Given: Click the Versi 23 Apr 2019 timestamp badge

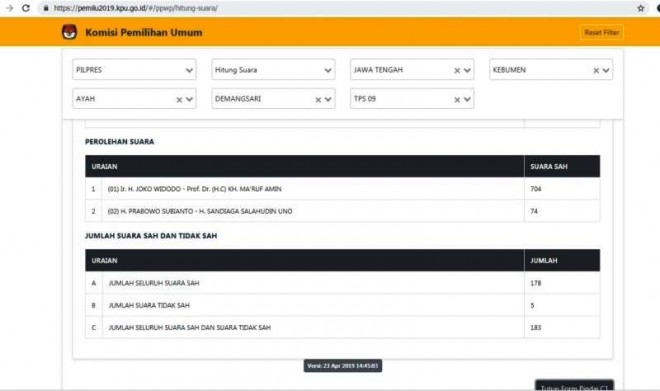Looking at the screenshot, I should coord(343,366).
